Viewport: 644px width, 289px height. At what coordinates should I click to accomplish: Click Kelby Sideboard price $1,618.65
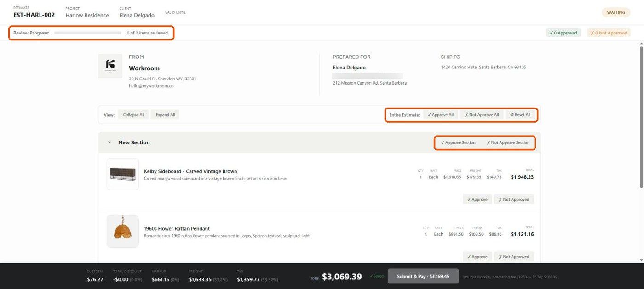(x=452, y=177)
